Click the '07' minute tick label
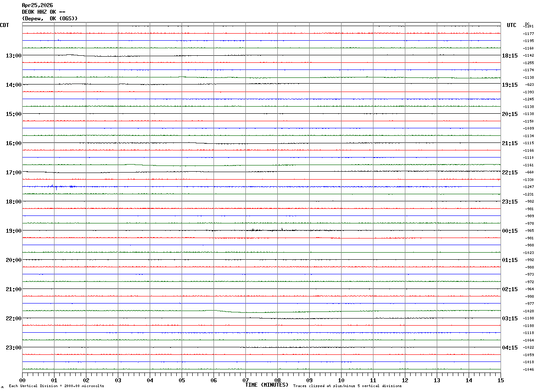This screenshot has height=392, width=536. click(x=245, y=380)
